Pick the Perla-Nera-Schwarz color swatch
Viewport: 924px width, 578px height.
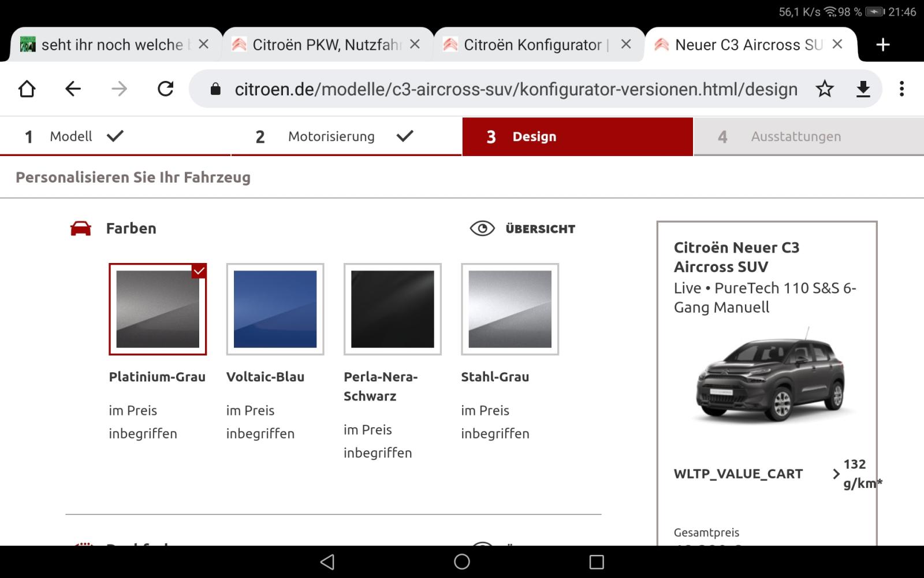tap(393, 309)
